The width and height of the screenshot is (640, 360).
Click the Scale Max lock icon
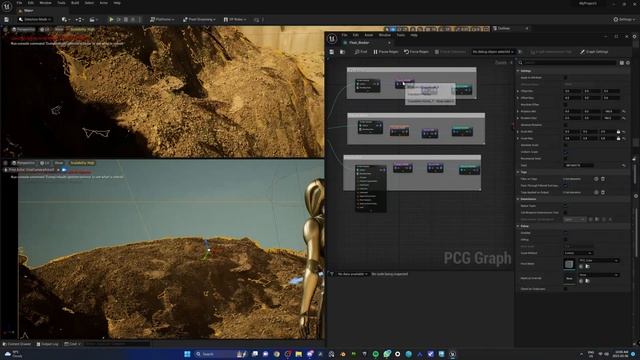click(618, 138)
